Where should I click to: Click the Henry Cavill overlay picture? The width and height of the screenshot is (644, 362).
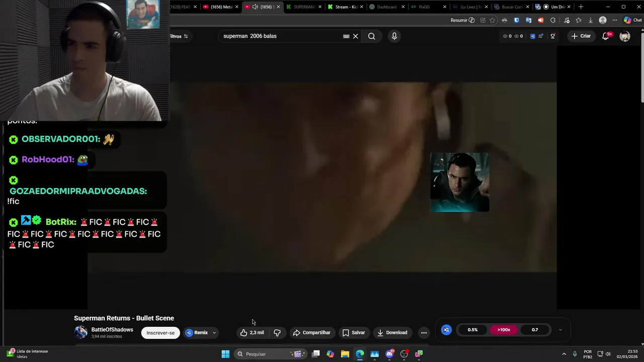(459, 182)
